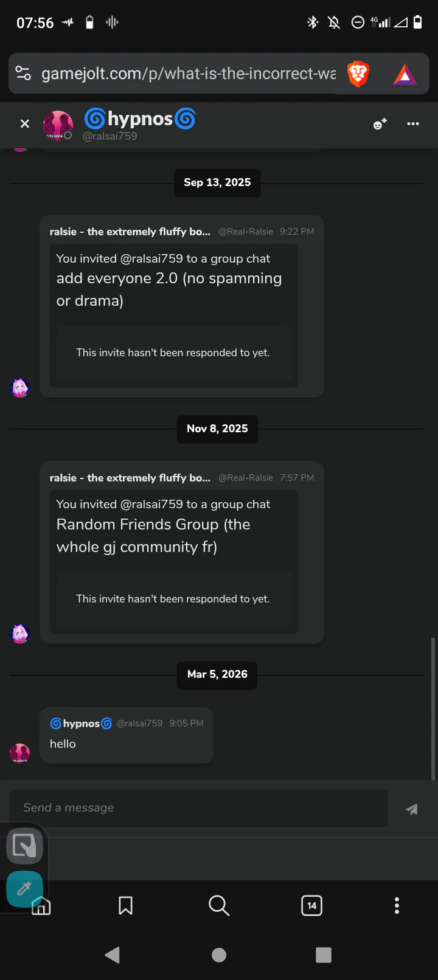Tap the floating pencil edit button
The image size is (438, 980).
(x=24, y=888)
